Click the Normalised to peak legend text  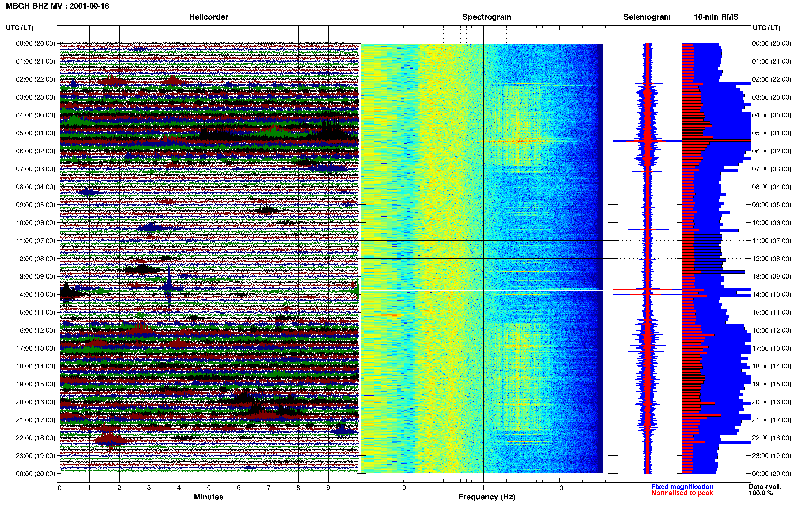pyautogui.click(x=682, y=493)
